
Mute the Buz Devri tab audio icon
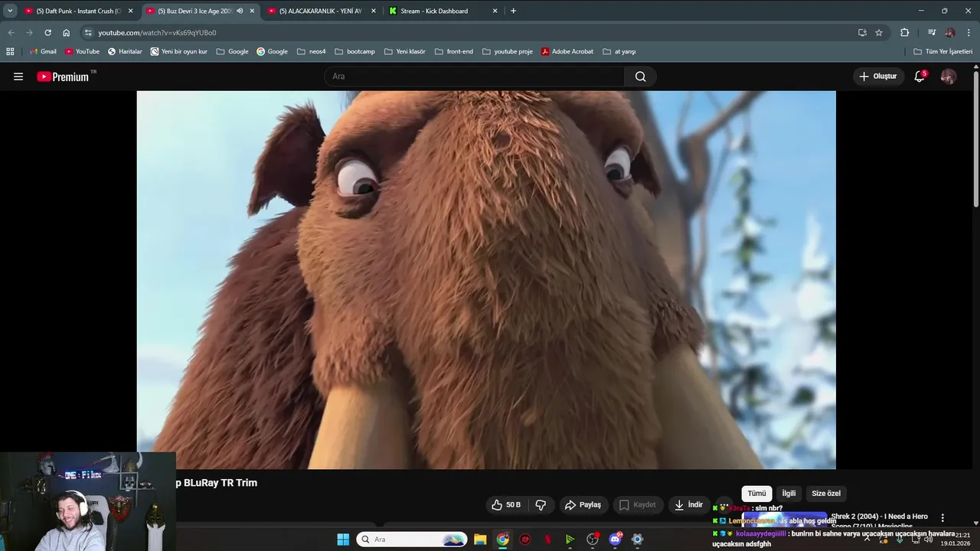click(x=240, y=11)
